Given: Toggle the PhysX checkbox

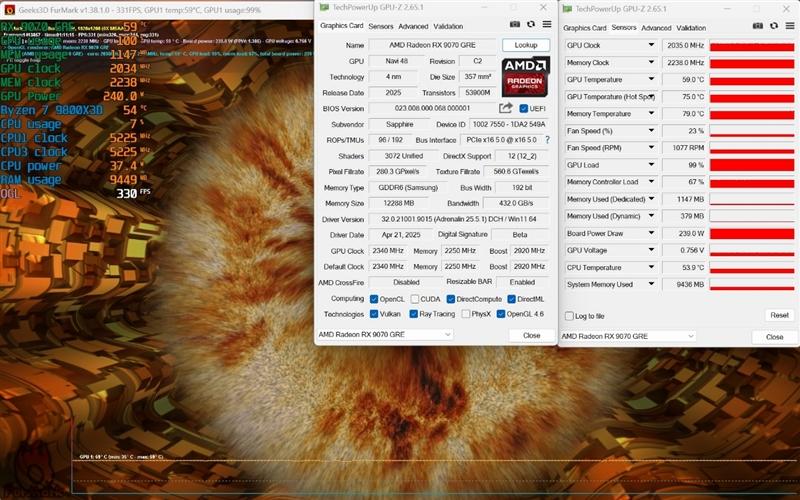Looking at the screenshot, I should [x=465, y=314].
